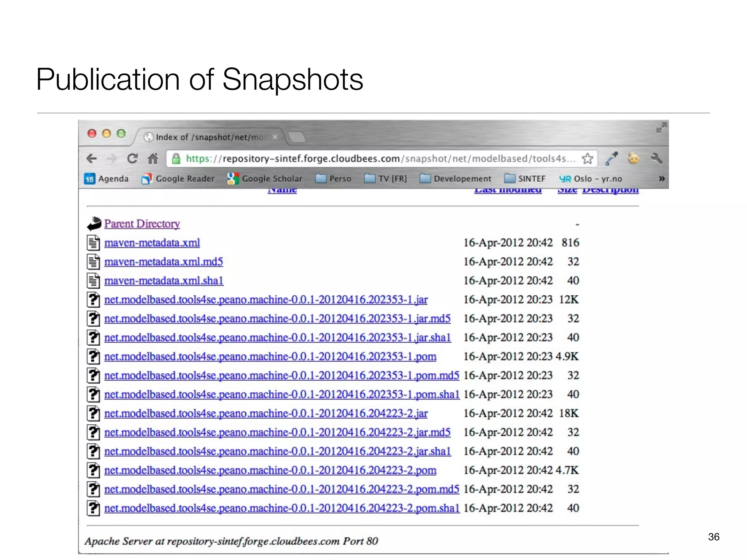Viewport: 747px width, 560px height.
Task: Close the Index of /snapshot tab
Action: pos(275,137)
